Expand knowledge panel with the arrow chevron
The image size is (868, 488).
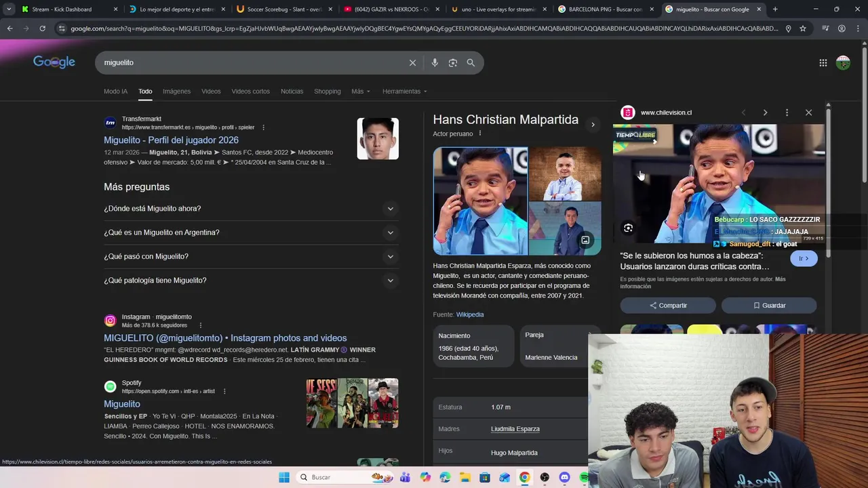click(593, 125)
